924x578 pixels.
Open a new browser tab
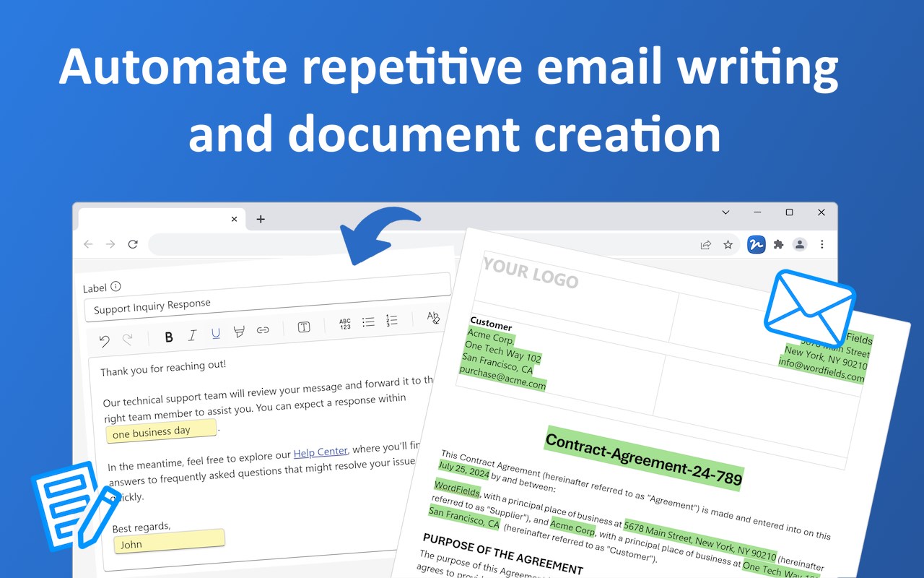(261, 219)
